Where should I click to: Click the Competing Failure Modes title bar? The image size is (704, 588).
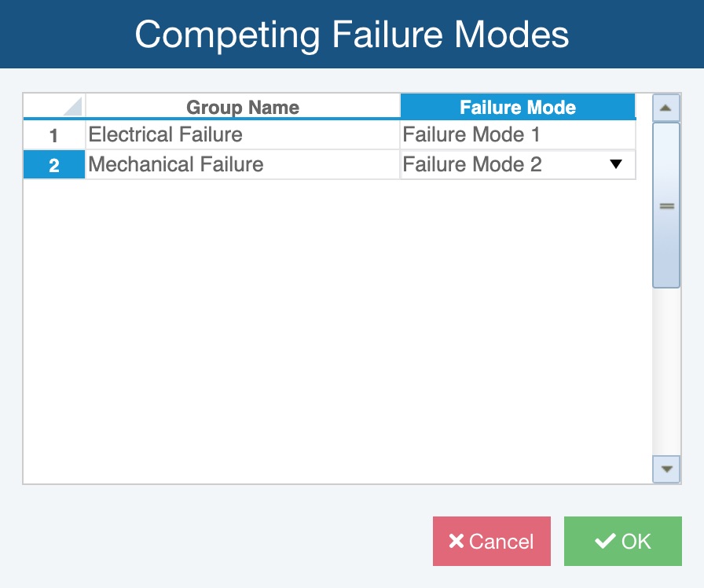pyautogui.click(x=352, y=35)
